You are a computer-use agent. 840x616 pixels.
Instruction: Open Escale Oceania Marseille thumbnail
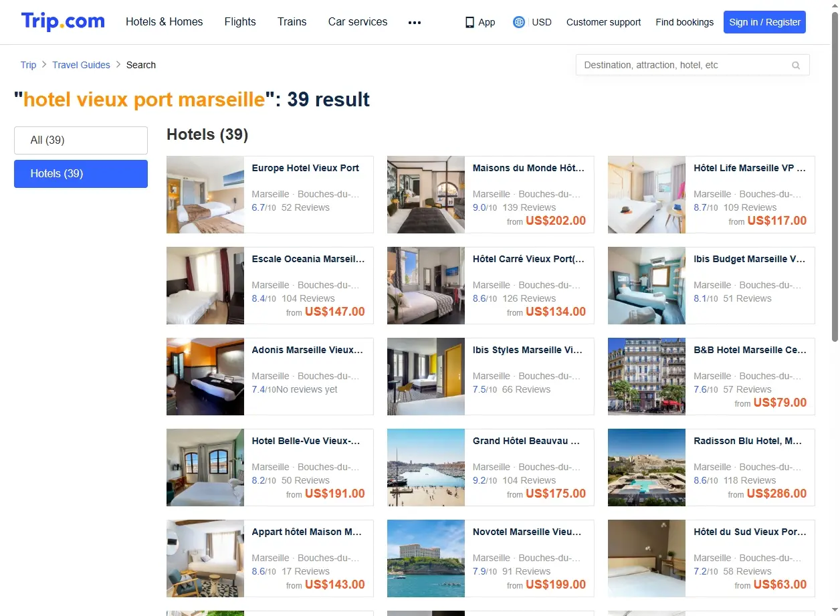click(205, 286)
